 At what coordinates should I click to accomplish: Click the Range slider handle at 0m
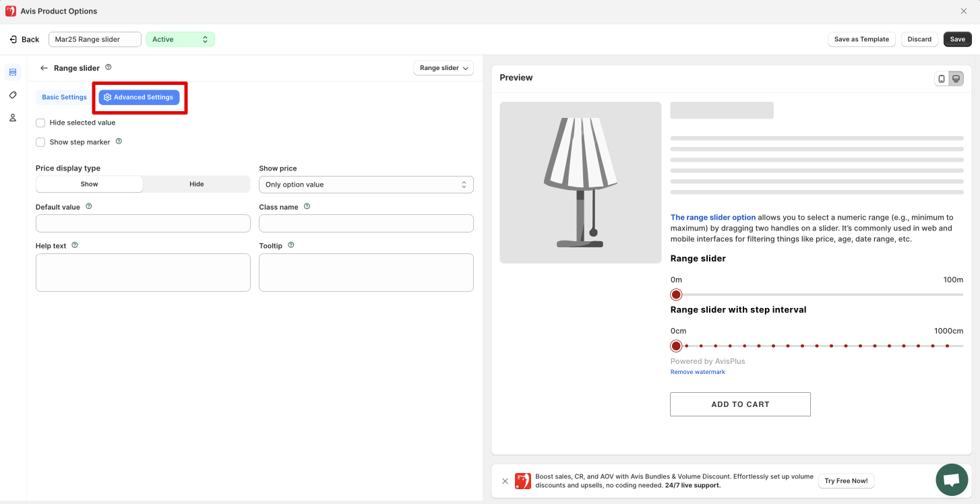point(676,294)
